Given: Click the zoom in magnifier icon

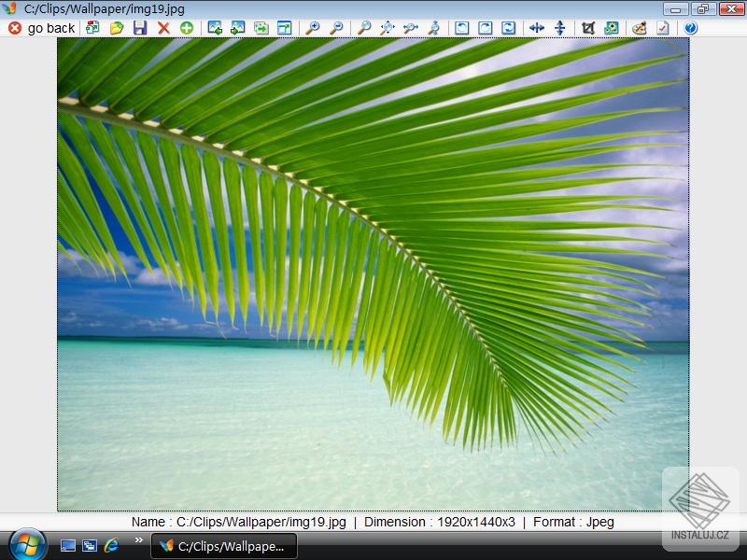Looking at the screenshot, I should click(x=313, y=28).
